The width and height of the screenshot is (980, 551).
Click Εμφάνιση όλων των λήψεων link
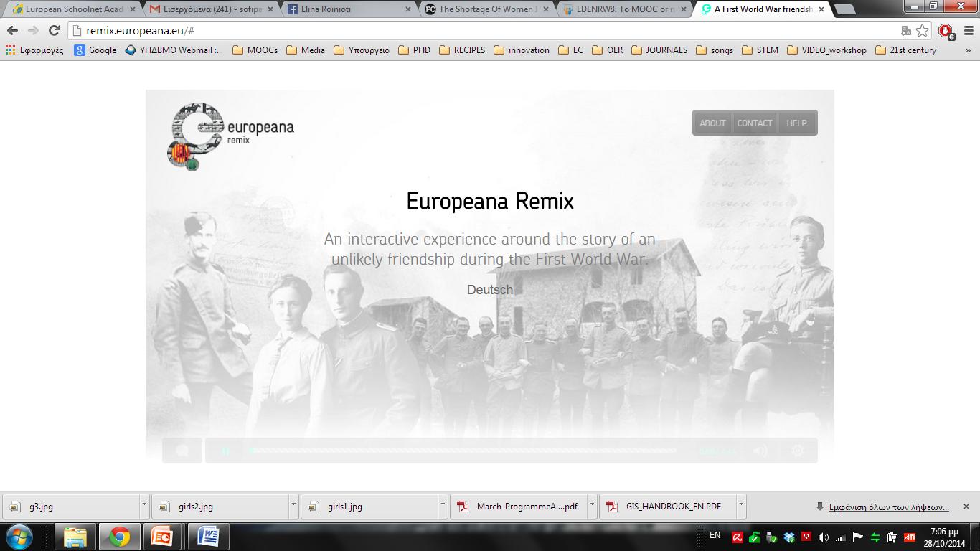tap(889, 507)
